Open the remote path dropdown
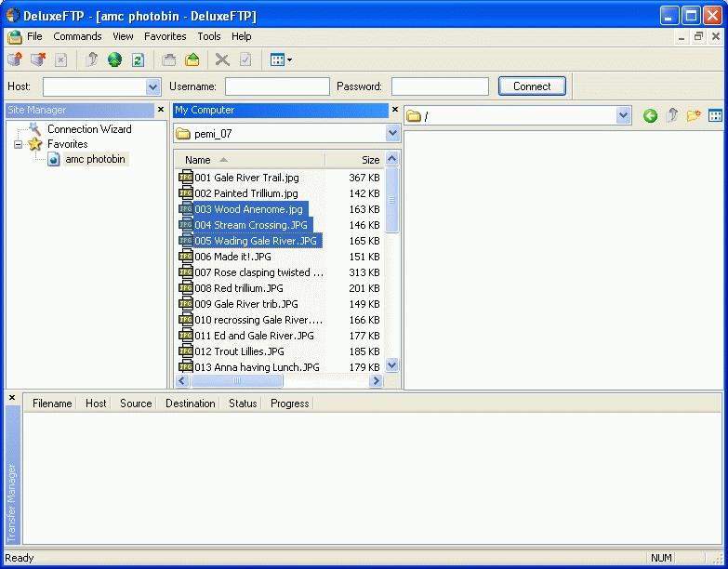 624,116
